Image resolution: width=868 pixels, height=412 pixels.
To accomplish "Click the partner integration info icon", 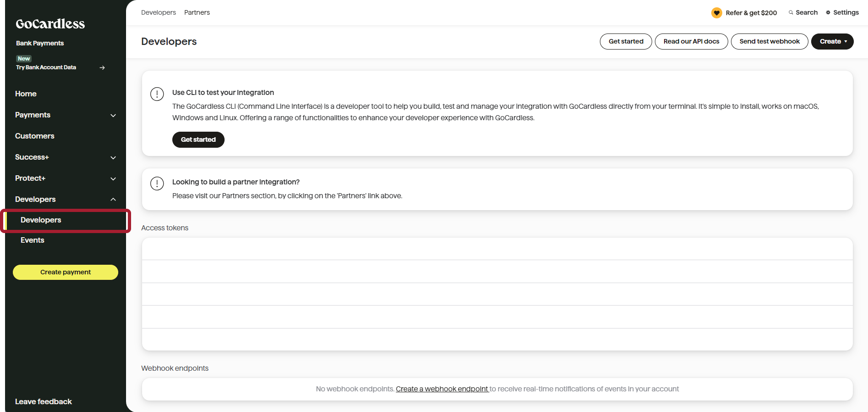I will [157, 184].
